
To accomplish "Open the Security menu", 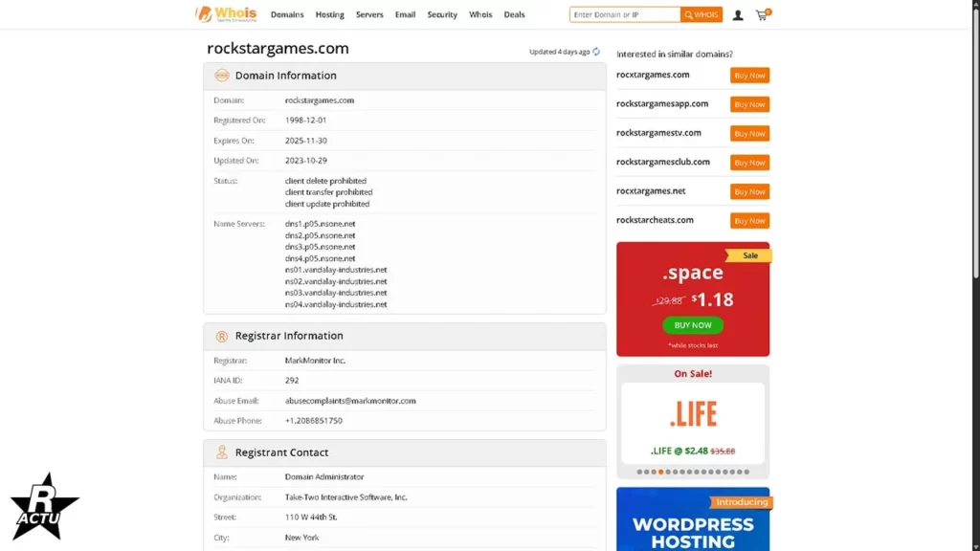I will [442, 14].
